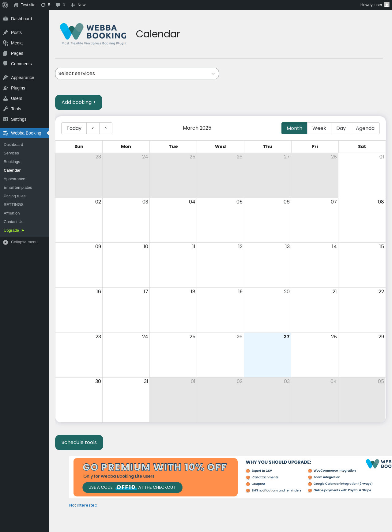Switch calendar to Week view
Screen dimensions: 392x532
(x=319, y=128)
